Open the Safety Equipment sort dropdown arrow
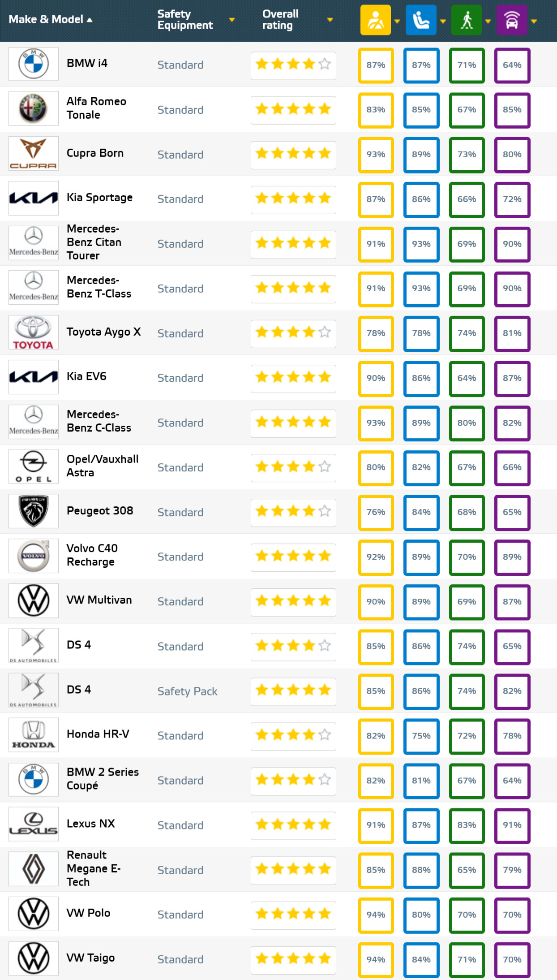 click(232, 20)
